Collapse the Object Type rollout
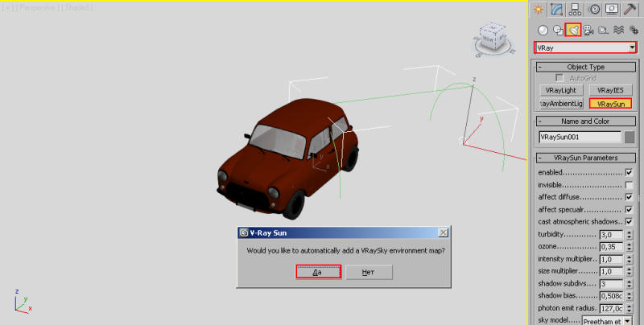 click(586, 67)
